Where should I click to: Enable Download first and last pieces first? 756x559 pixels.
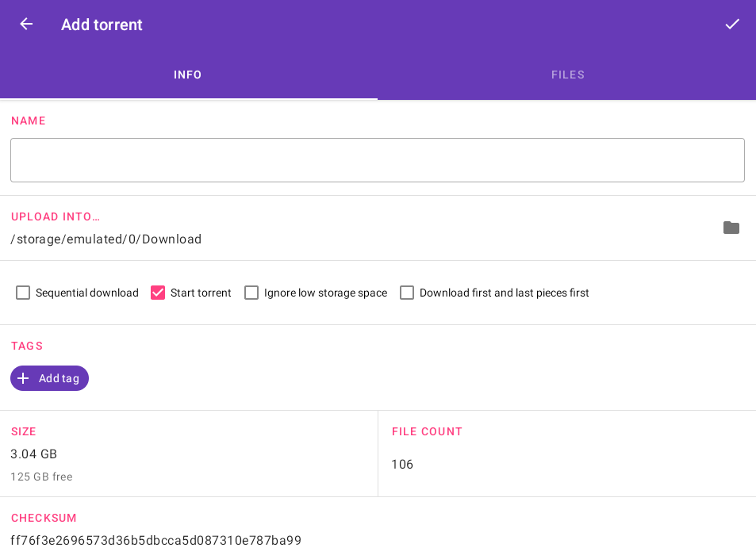pyautogui.click(x=407, y=293)
